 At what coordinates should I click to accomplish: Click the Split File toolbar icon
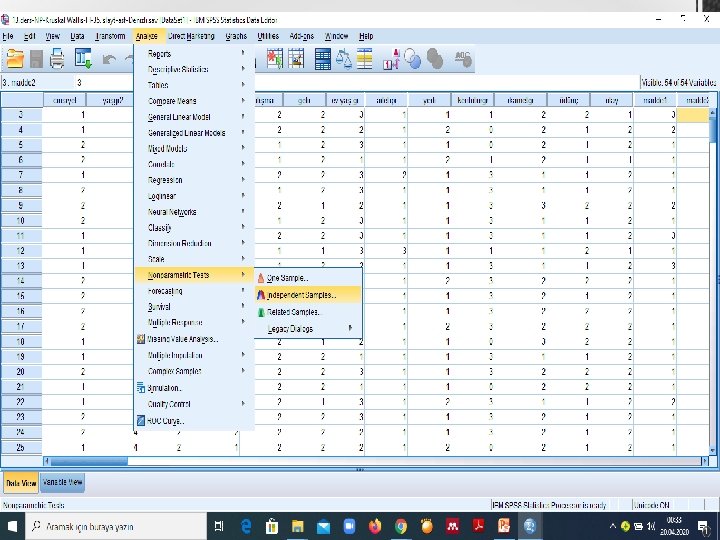click(x=323, y=59)
